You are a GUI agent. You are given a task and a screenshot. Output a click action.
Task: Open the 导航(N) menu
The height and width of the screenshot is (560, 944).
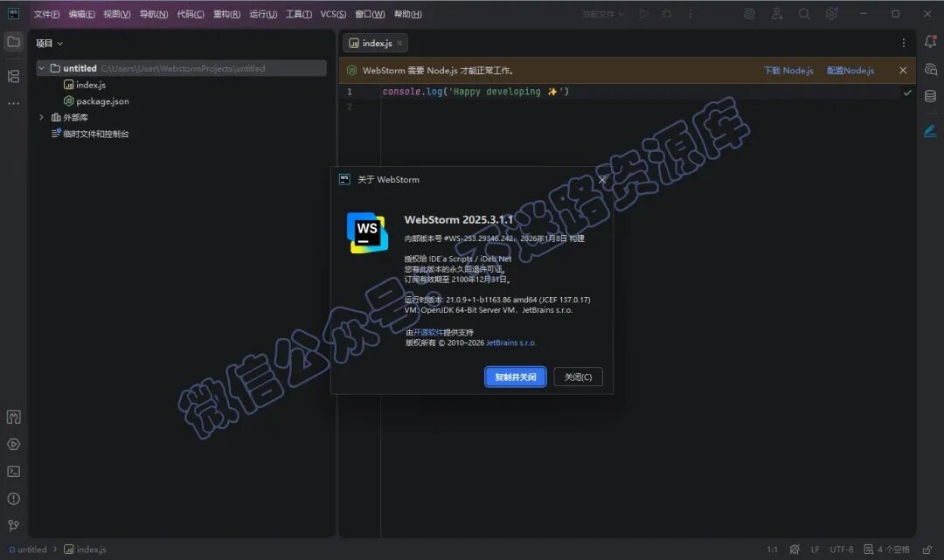pyautogui.click(x=154, y=14)
